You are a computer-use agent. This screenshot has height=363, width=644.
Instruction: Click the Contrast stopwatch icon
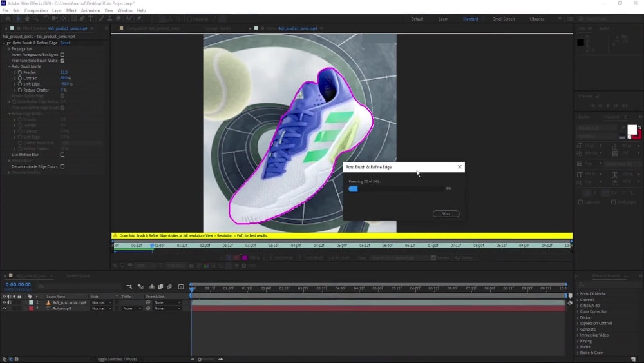click(x=20, y=78)
